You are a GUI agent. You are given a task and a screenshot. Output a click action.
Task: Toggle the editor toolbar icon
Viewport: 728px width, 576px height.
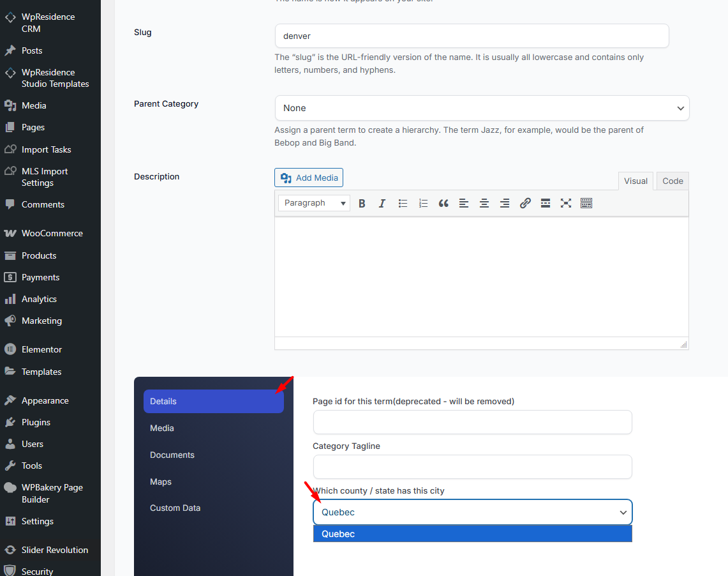[x=586, y=203]
